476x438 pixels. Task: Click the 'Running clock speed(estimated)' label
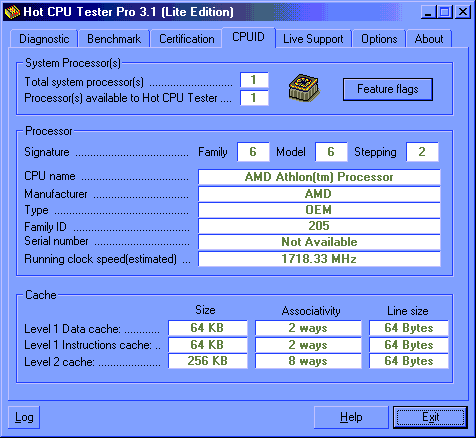click(101, 259)
